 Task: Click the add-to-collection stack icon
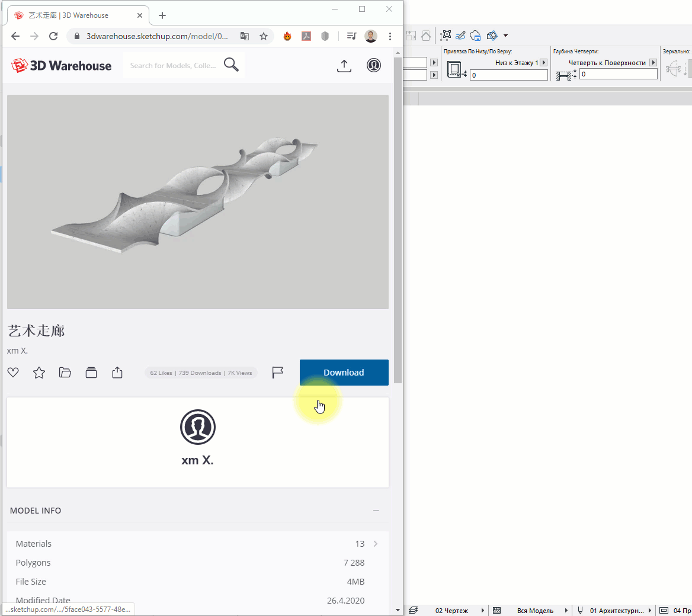click(91, 373)
